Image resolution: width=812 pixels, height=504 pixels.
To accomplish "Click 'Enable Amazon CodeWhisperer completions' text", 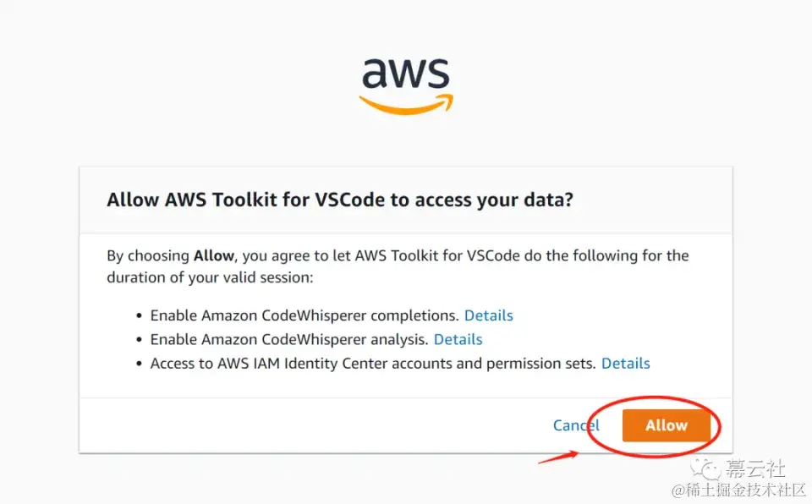I will click(x=304, y=315).
